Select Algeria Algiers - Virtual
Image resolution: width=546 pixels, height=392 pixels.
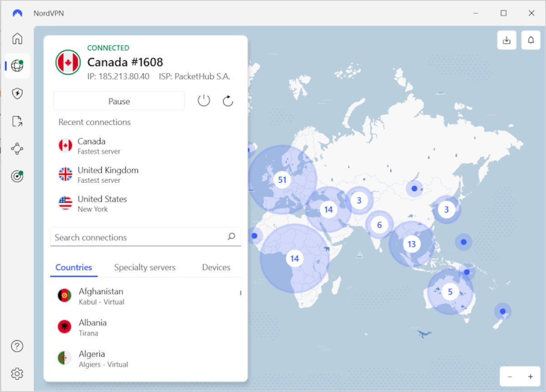146,359
